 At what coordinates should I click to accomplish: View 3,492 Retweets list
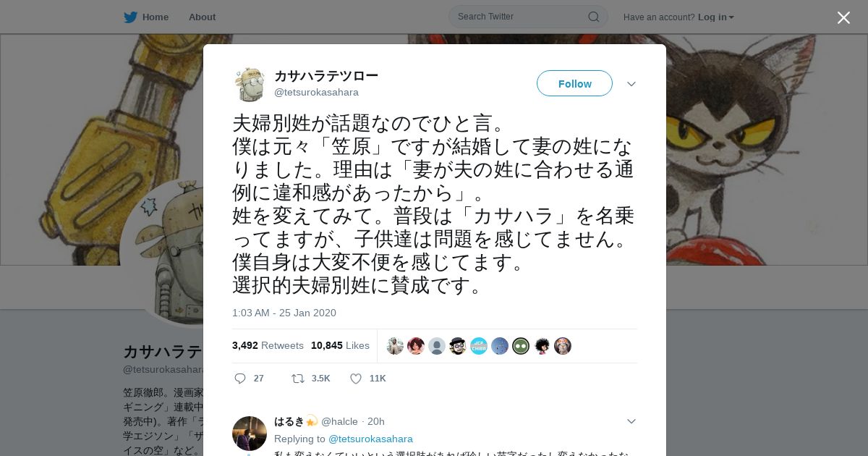(268, 345)
